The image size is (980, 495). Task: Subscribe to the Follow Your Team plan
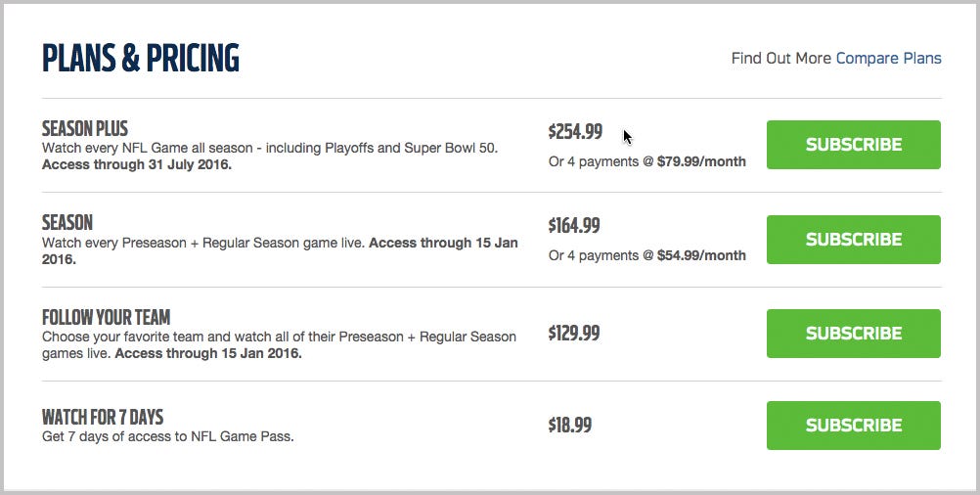pos(853,334)
